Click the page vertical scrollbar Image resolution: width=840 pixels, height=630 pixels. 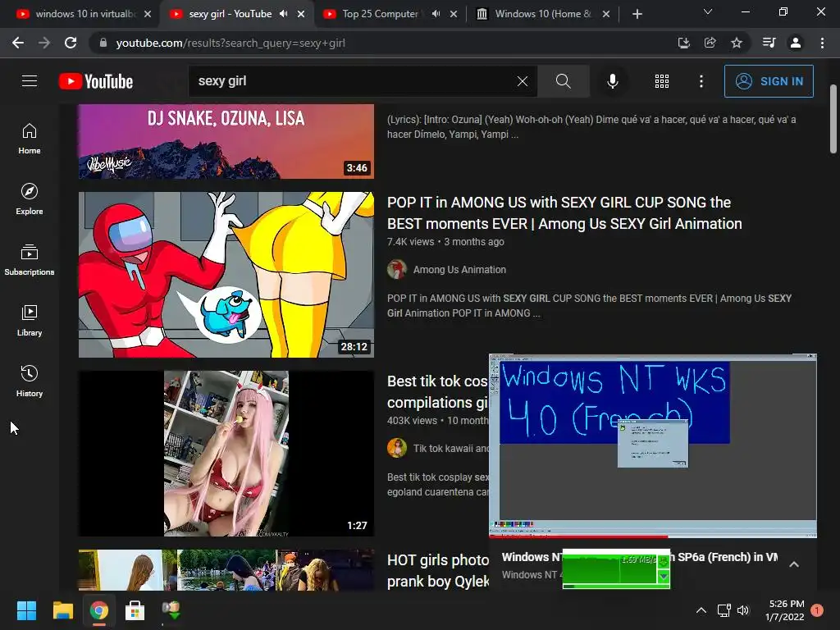833,118
